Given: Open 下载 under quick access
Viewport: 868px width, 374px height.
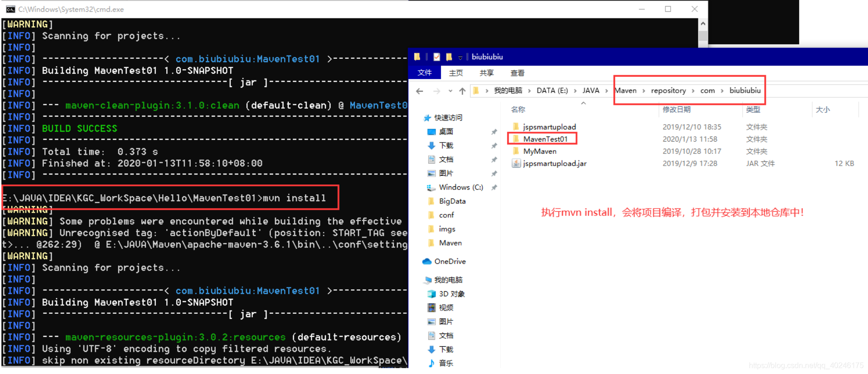Looking at the screenshot, I should tap(446, 145).
